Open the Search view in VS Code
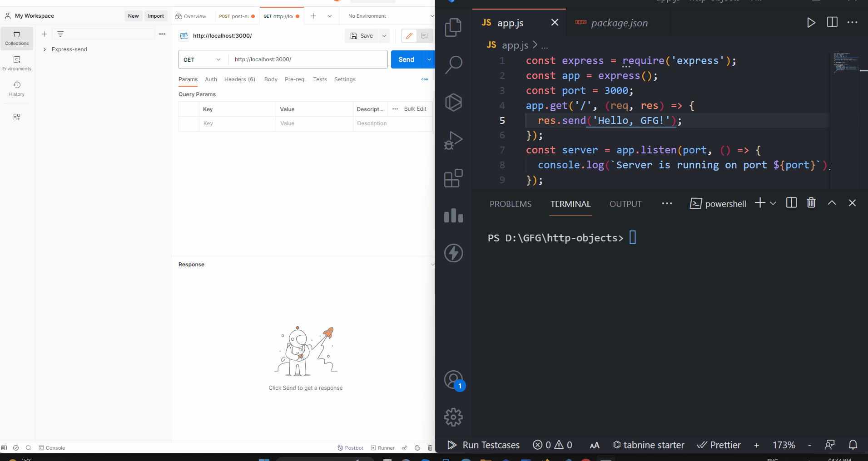Screen dimensions: 868x461 coord(453,65)
